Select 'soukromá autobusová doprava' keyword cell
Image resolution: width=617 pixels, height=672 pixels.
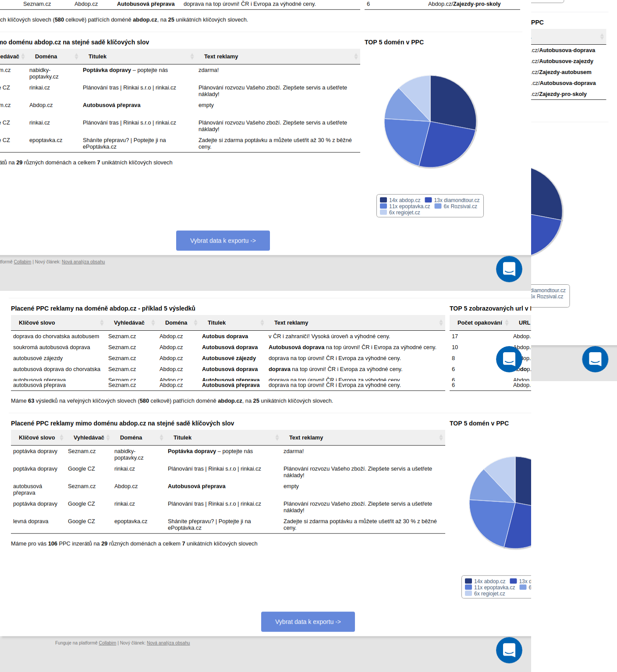pos(51,347)
